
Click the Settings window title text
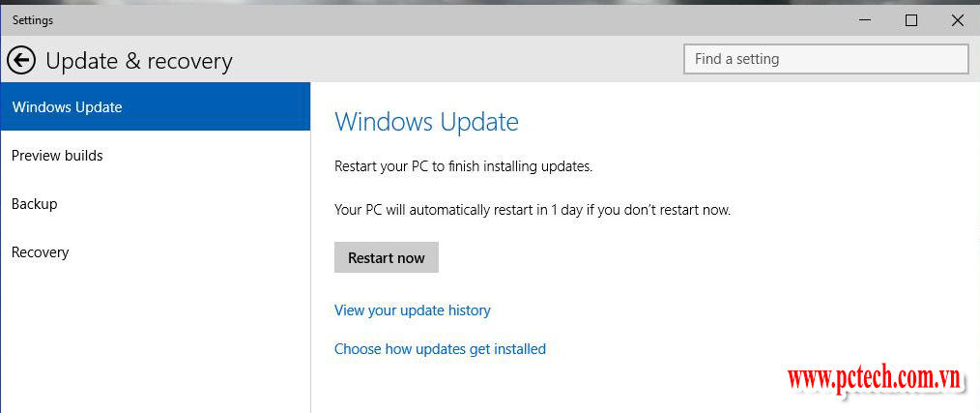tap(33, 20)
